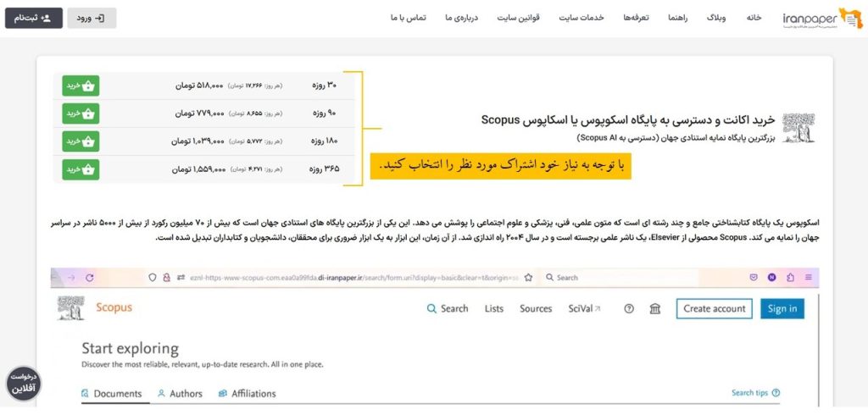Buy the ۱۸۰ روزه subscription
The height and width of the screenshot is (415, 868).
pos(81,141)
